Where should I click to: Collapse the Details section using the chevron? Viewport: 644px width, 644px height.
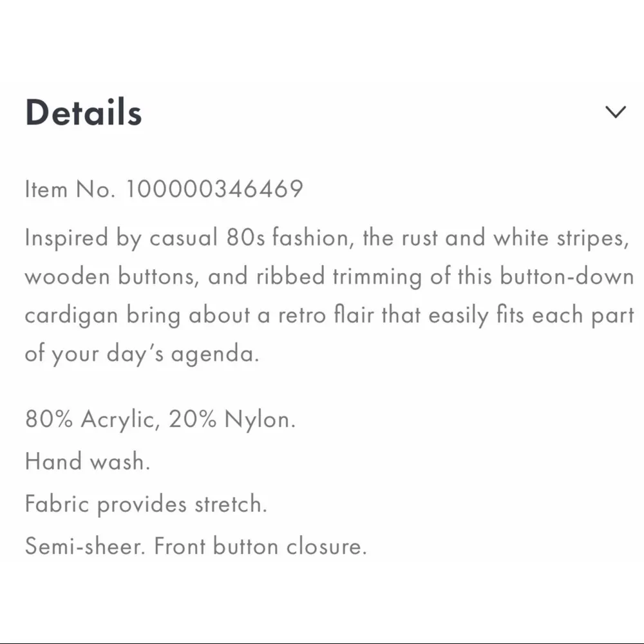click(616, 111)
